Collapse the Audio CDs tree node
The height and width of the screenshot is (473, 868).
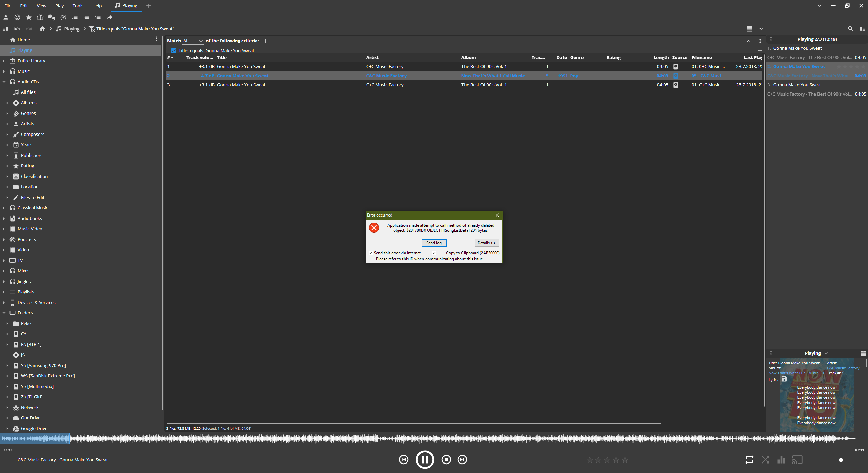(x=4, y=82)
